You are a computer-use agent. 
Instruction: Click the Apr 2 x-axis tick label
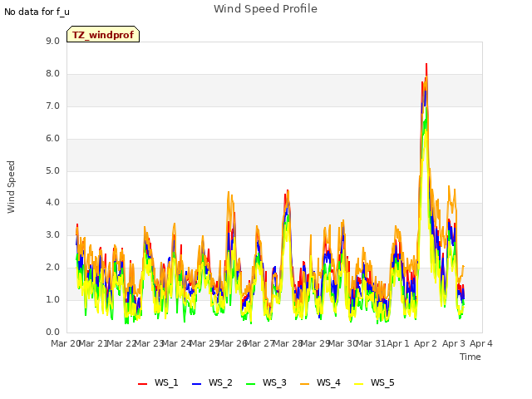tap(426, 343)
